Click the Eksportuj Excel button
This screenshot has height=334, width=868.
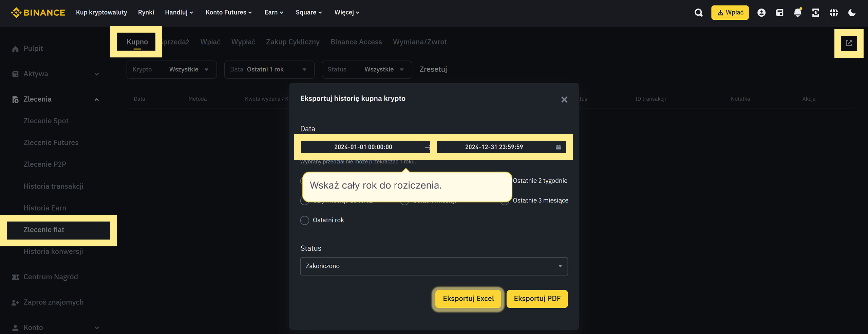pyautogui.click(x=468, y=299)
